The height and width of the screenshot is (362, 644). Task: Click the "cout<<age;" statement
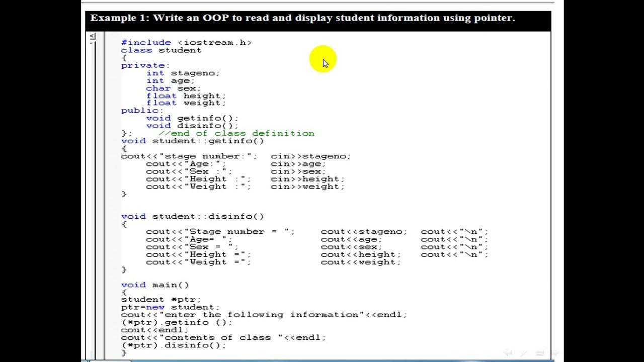pyautogui.click(x=352, y=239)
